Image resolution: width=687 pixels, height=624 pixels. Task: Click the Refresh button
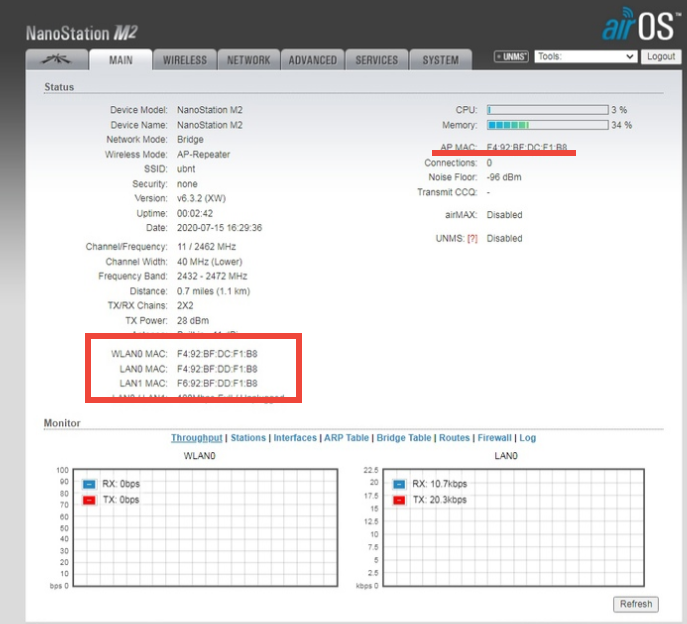click(636, 604)
